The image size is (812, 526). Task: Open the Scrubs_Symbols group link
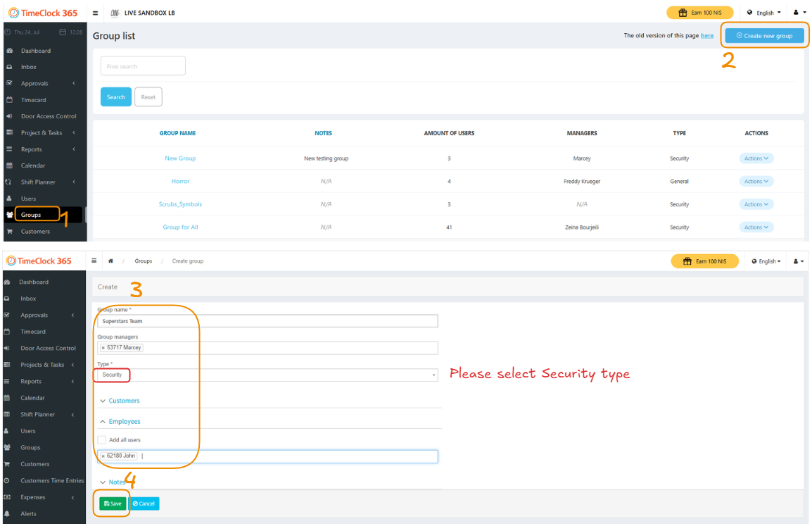pyautogui.click(x=180, y=204)
